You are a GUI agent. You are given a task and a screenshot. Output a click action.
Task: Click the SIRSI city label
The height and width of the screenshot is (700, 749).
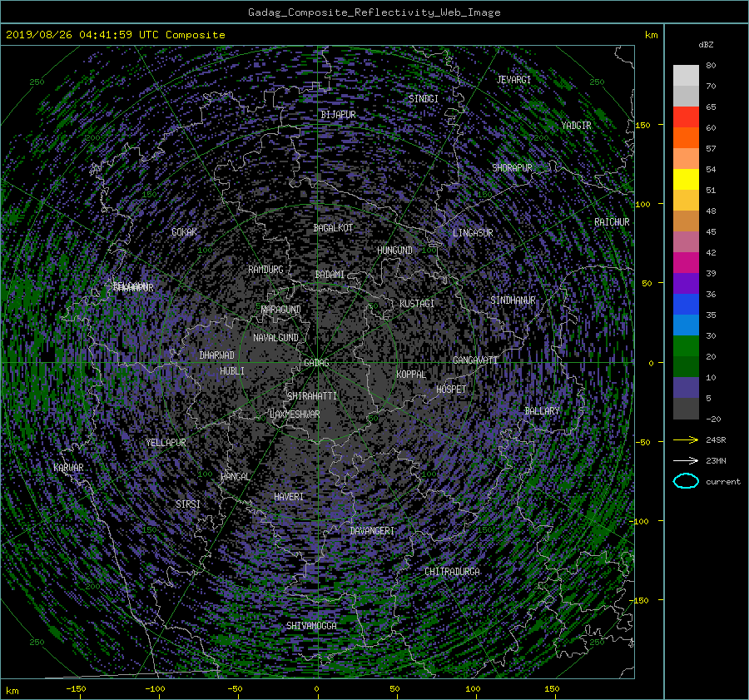[x=188, y=504]
